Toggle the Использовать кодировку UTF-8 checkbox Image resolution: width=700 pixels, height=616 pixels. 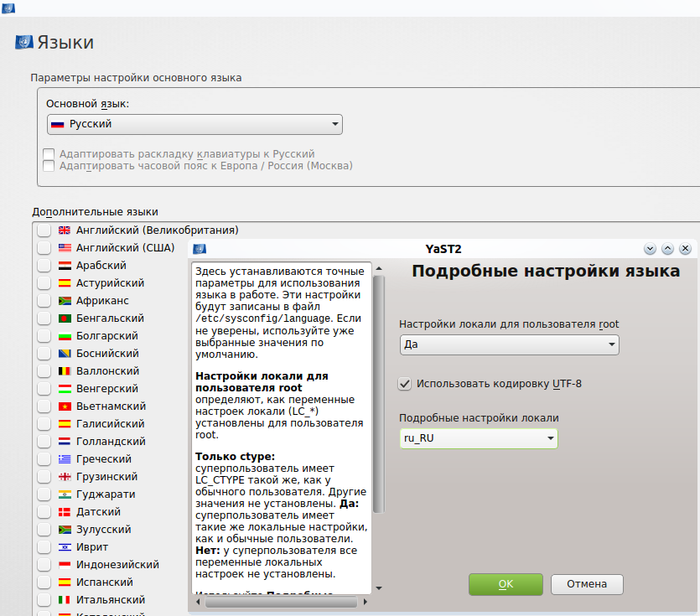[x=406, y=384]
